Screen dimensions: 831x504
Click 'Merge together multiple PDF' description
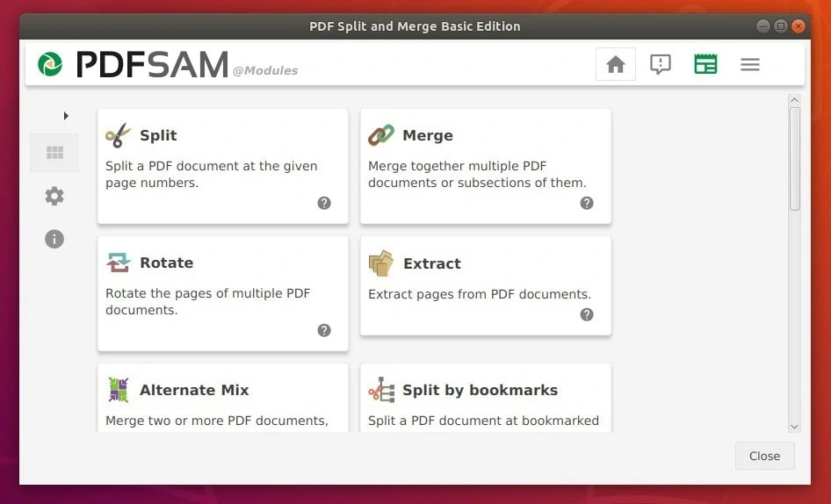coord(458,166)
